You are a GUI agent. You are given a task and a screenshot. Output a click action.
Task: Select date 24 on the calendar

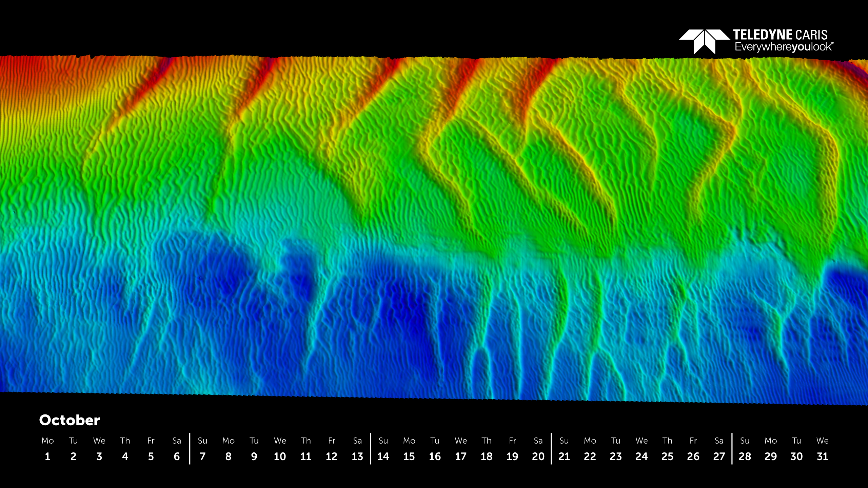642,456
